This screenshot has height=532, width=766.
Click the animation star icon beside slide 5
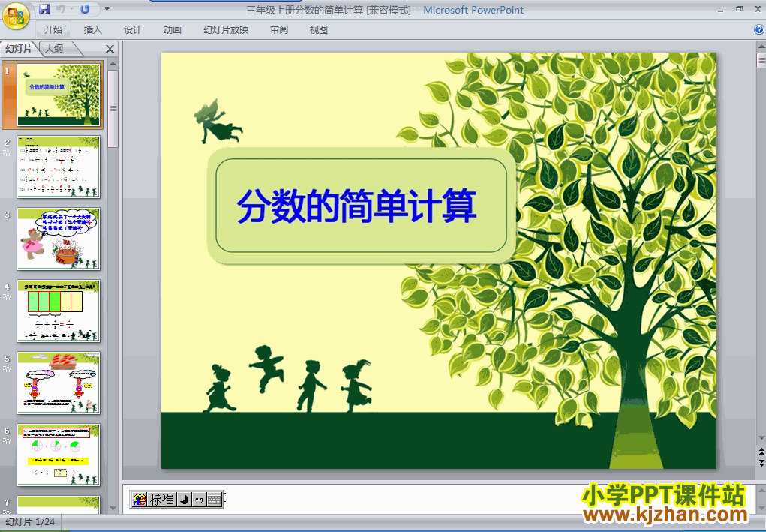click(7, 369)
